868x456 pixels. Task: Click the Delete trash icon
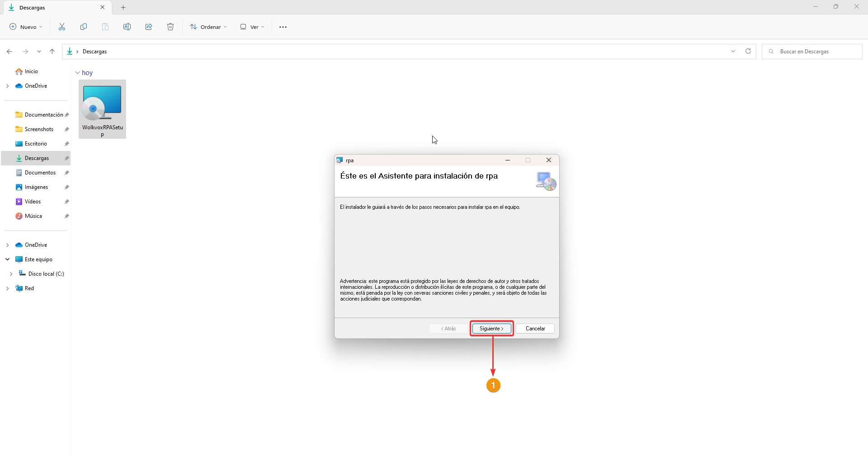pos(170,27)
